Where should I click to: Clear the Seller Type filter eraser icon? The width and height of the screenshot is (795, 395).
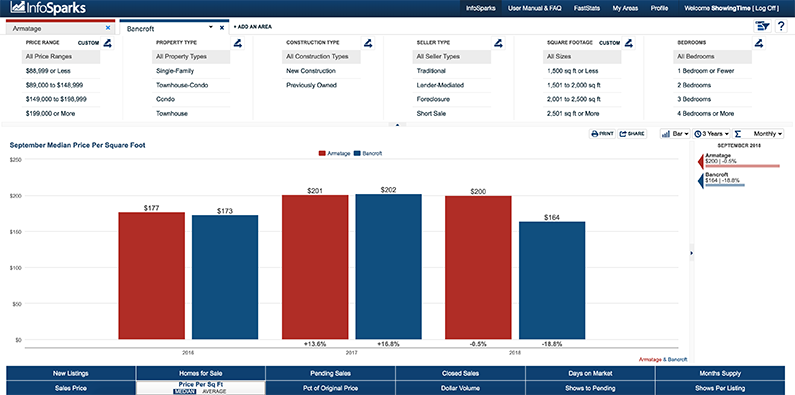pos(498,44)
